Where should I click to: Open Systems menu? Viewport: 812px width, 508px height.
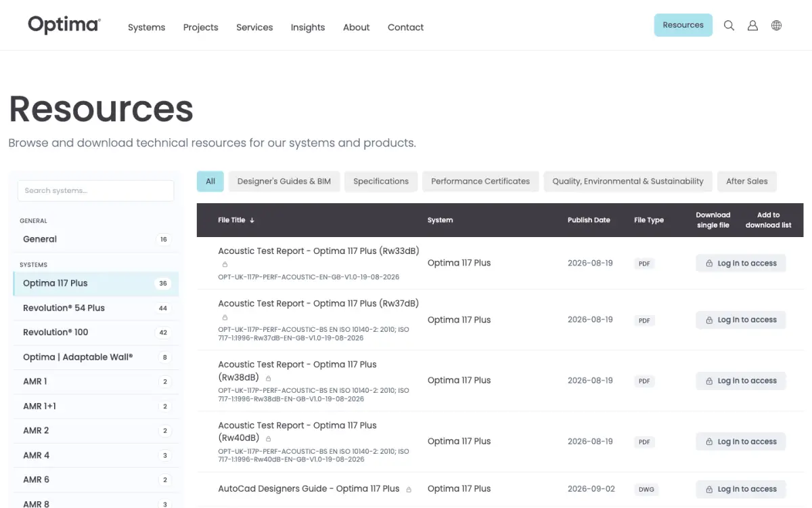click(x=147, y=27)
